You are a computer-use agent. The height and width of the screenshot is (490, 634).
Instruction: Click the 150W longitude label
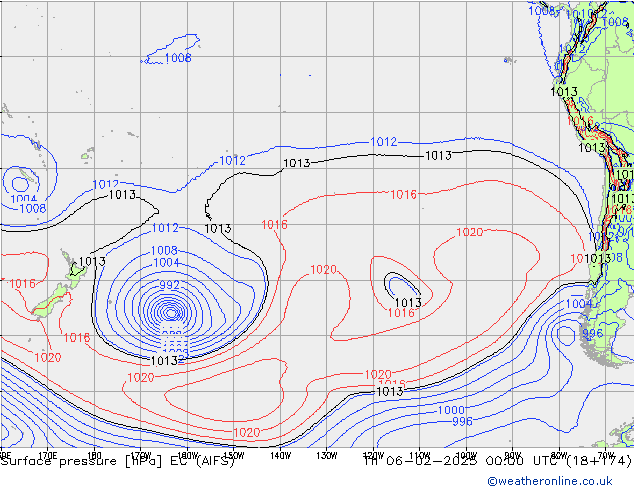point(234,456)
